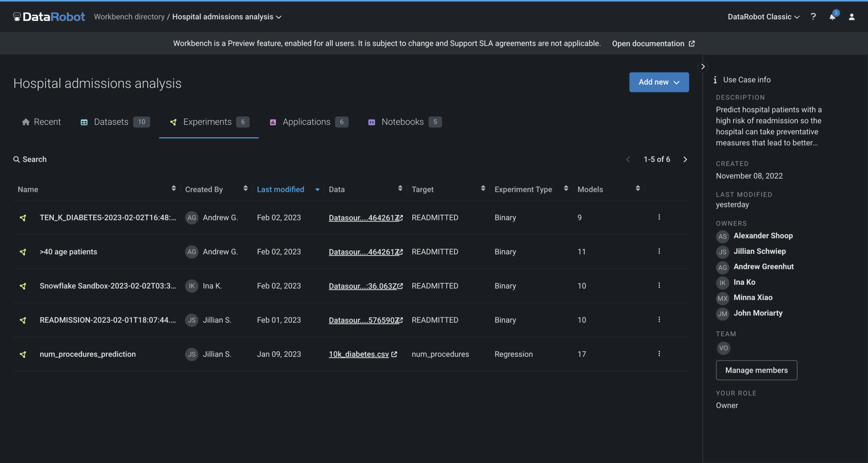The width and height of the screenshot is (868, 463).
Task: Open READMISSION-2023-02-01 experiment
Action: click(108, 320)
